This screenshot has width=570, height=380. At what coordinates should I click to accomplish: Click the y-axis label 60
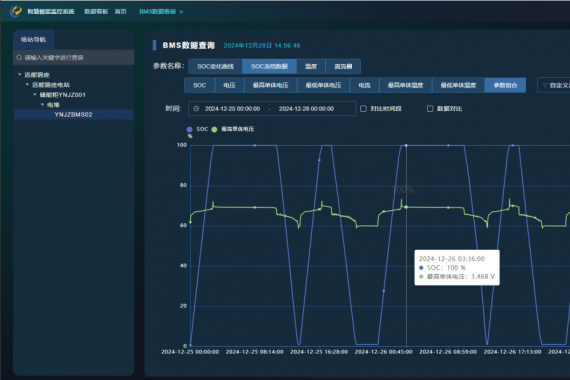(183, 225)
